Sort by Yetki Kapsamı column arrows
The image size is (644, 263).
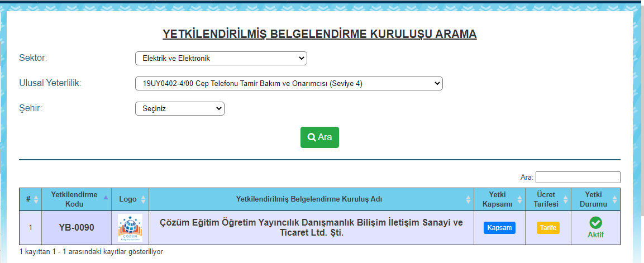point(519,199)
